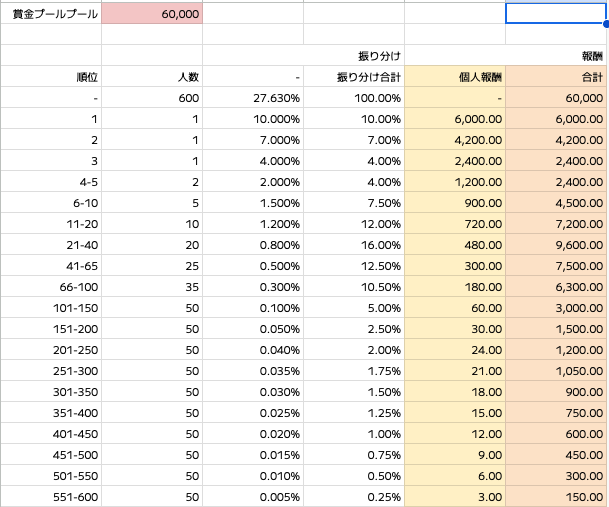Click rank cell 351-400
The image size is (609, 507).
coord(51,412)
